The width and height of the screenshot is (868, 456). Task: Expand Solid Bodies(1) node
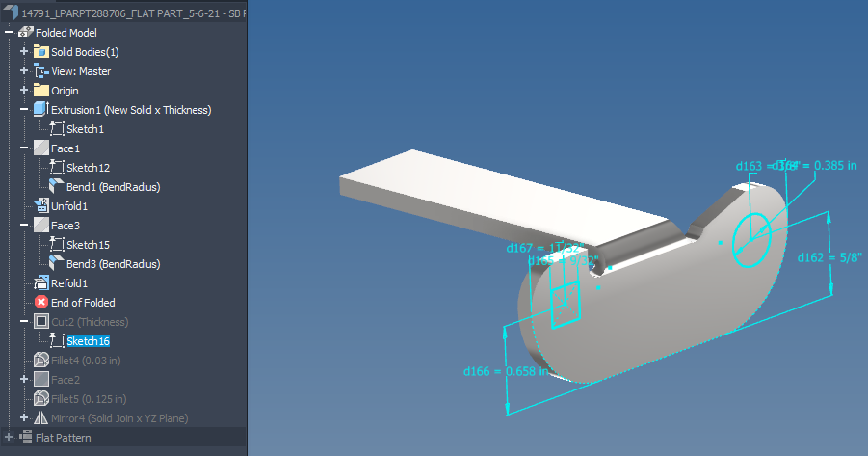tap(24, 51)
